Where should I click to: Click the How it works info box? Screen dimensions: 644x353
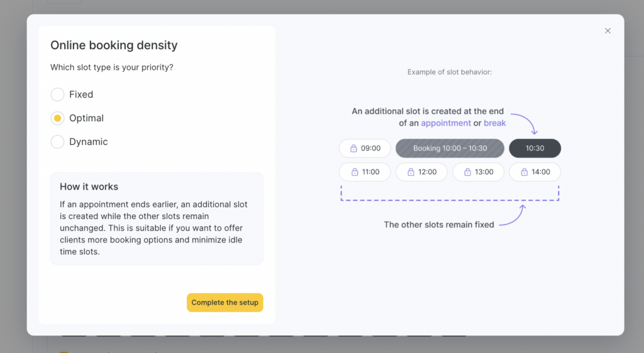pos(157,219)
